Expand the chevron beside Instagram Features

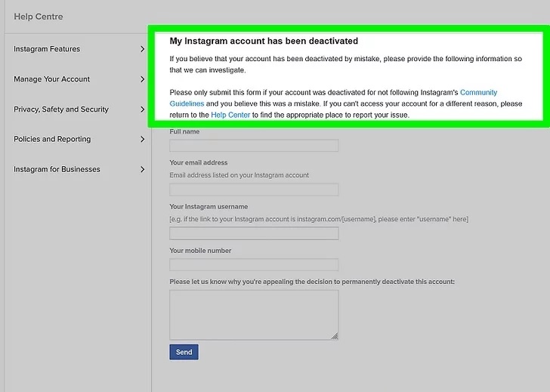pyautogui.click(x=142, y=49)
